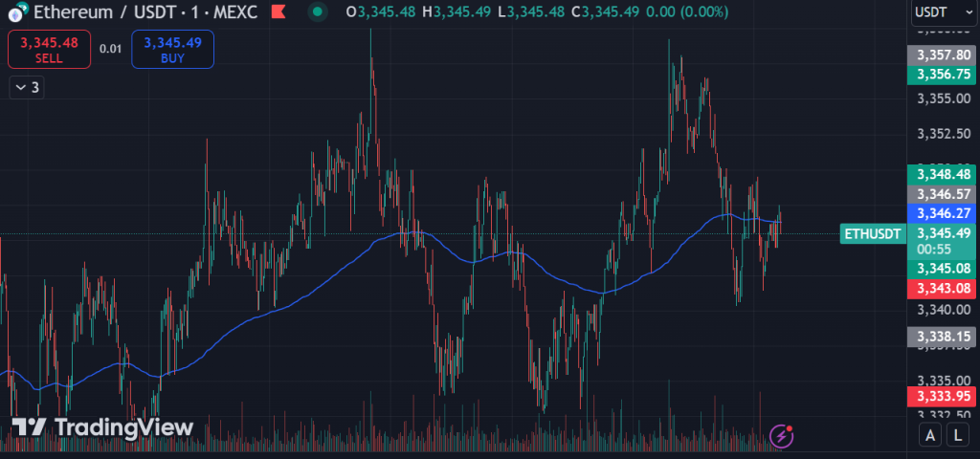The image size is (980, 459).
Task: Click the ETHUSDT symbol label on the chart
Action: click(872, 233)
